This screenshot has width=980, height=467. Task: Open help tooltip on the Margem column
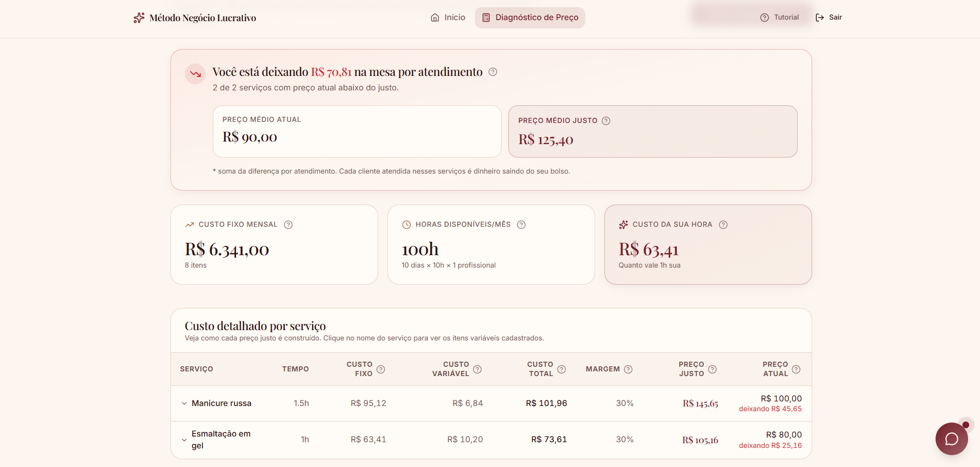click(629, 369)
